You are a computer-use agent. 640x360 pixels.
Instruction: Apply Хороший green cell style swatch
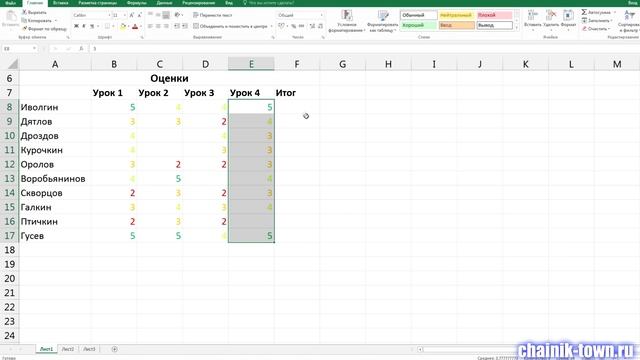click(x=418, y=25)
